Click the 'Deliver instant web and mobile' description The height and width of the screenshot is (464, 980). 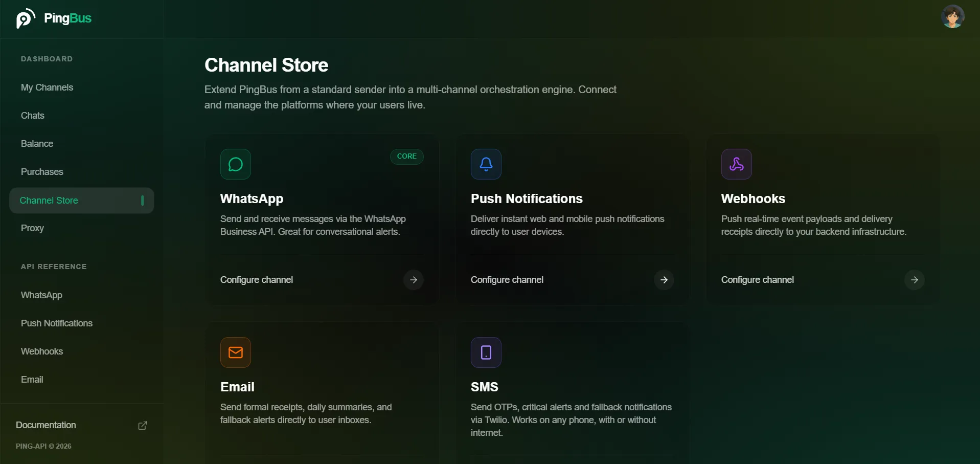[567, 225]
